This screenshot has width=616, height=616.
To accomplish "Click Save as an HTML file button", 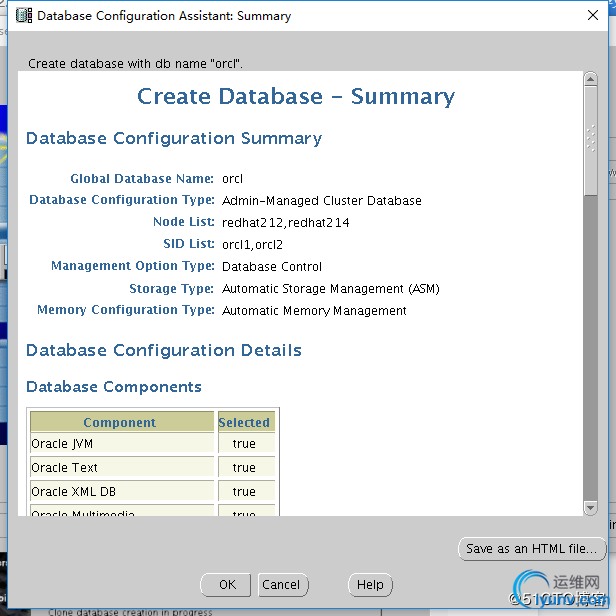I will pyautogui.click(x=532, y=548).
